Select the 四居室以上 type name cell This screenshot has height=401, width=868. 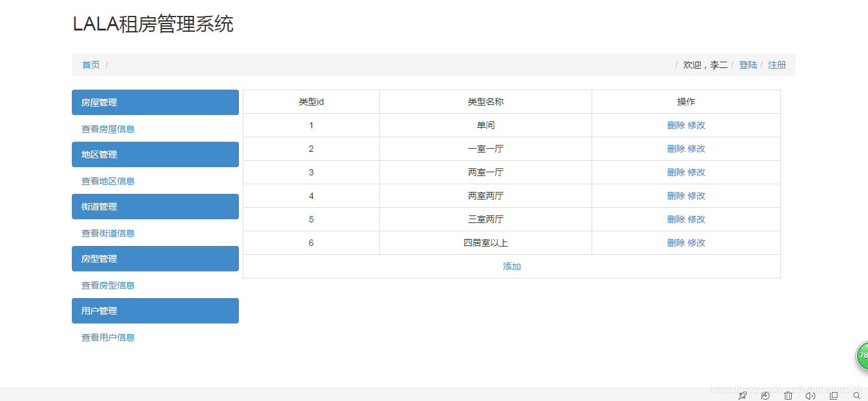pos(486,243)
